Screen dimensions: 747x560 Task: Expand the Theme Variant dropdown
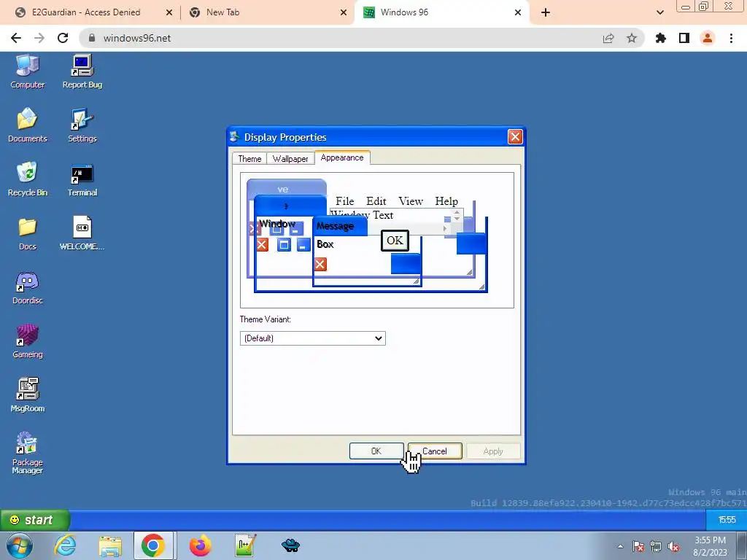tap(312, 338)
